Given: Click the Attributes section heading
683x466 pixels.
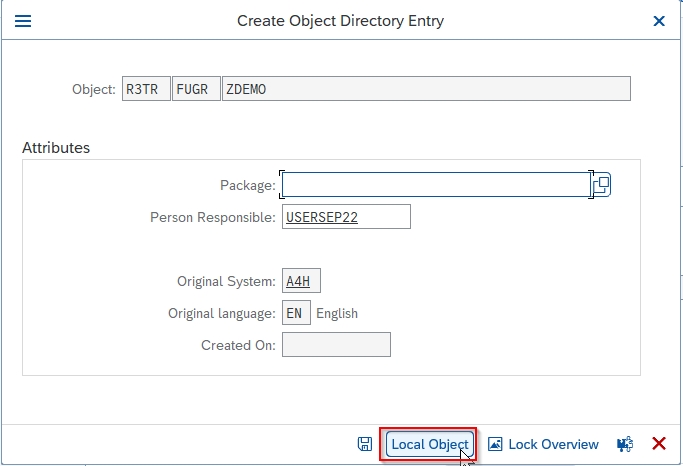Looking at the screenshot, I should (x=56, y=148).
